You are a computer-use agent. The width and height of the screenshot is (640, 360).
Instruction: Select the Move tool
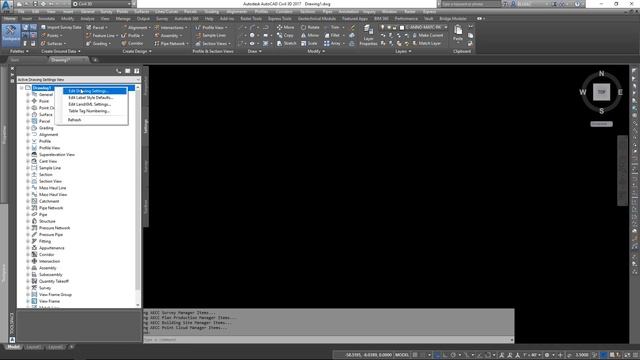pyautogui.click(x=286, y=27)
